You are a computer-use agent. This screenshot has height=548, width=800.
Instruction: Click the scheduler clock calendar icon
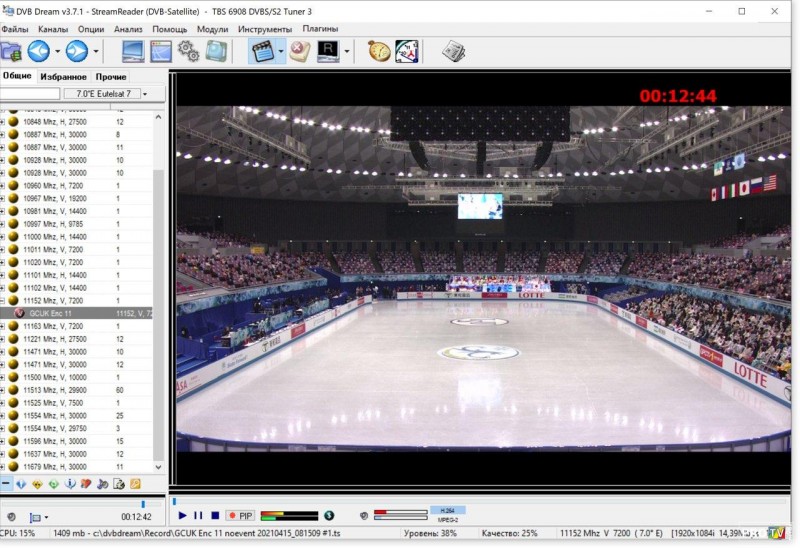406,51
